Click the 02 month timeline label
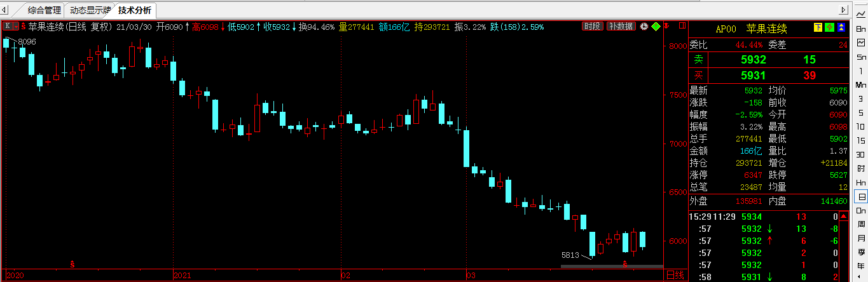Image resolution: width=868 pixels, height=282 pixels. 346,276
